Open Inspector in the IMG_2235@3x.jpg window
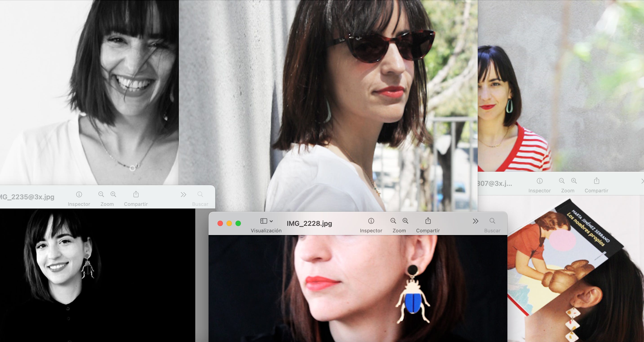This screenshot has width=644, height=342. pyautogui.click(x=79, y=195)
